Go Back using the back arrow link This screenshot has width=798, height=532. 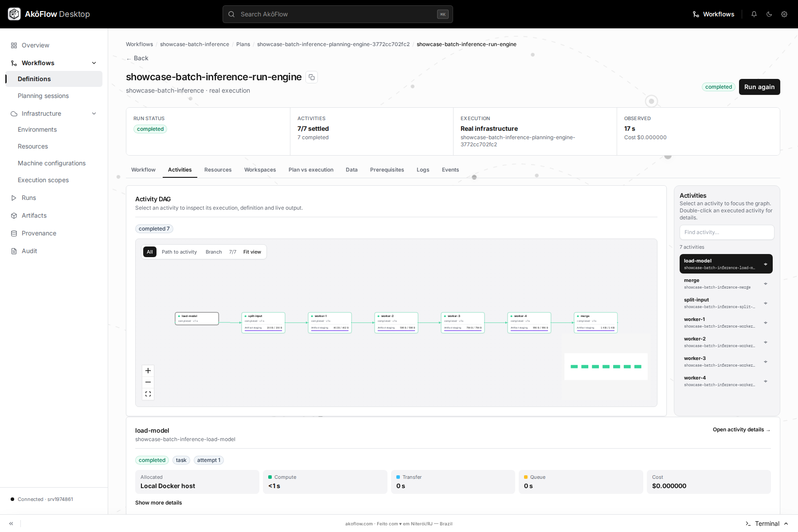pyautogui.click(x=137, y=58)
